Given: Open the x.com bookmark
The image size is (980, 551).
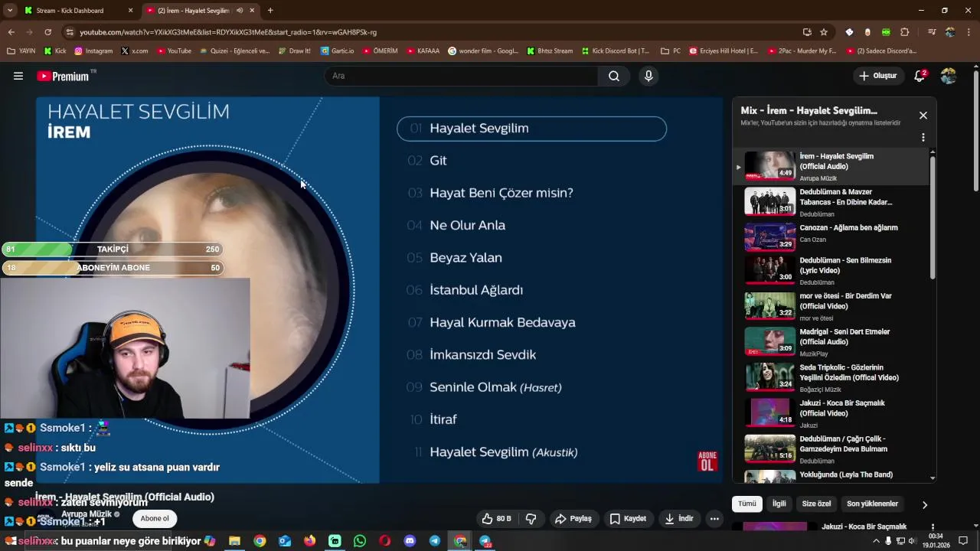Looking at the screenshot, I should 135,51.
